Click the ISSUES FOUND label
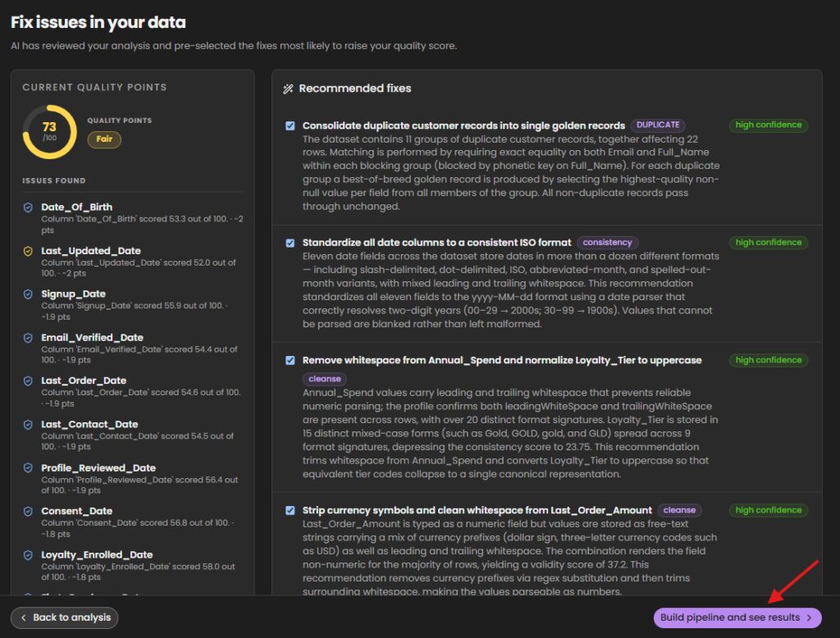 click(53, 180)
